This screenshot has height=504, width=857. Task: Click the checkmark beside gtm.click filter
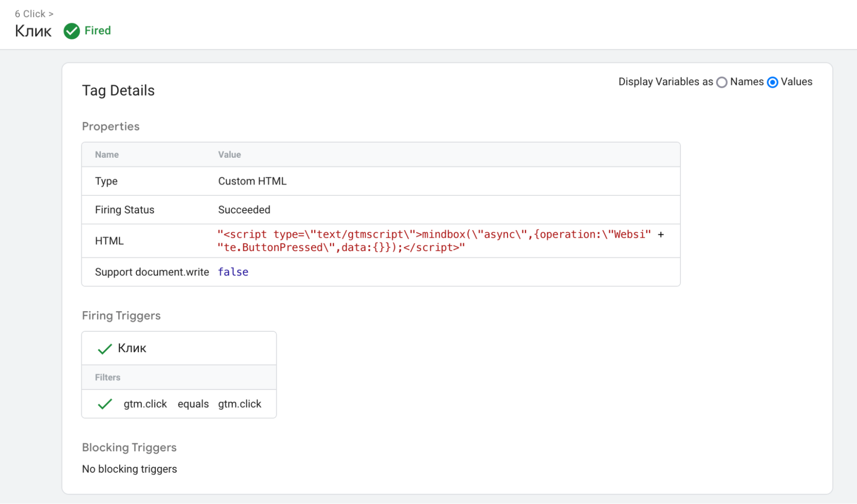[105, 404]
